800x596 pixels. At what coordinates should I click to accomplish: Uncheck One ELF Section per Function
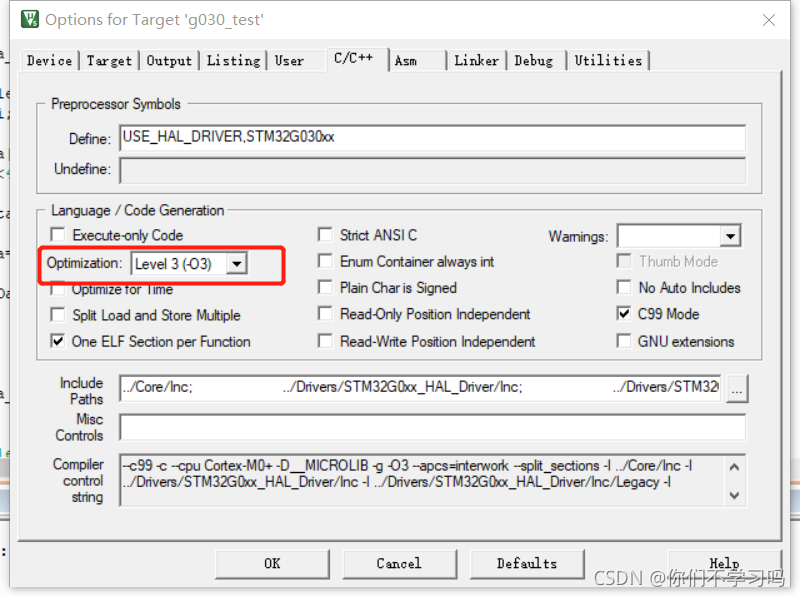(58, 340)
